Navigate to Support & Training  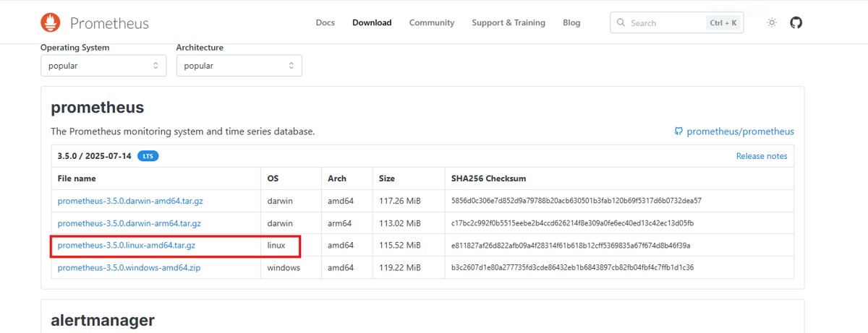click(x=509, y=23)
